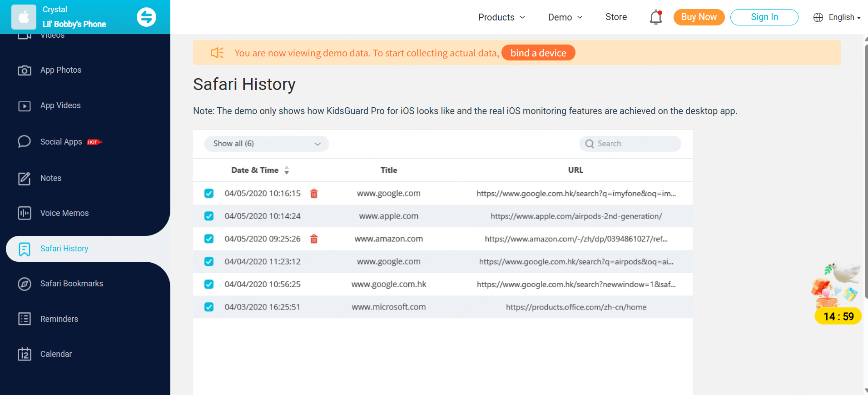The height and width of the screenshot is (395, 868).
Task: Click the www.google.com.hk title cell
Action: tap(389, 285)
